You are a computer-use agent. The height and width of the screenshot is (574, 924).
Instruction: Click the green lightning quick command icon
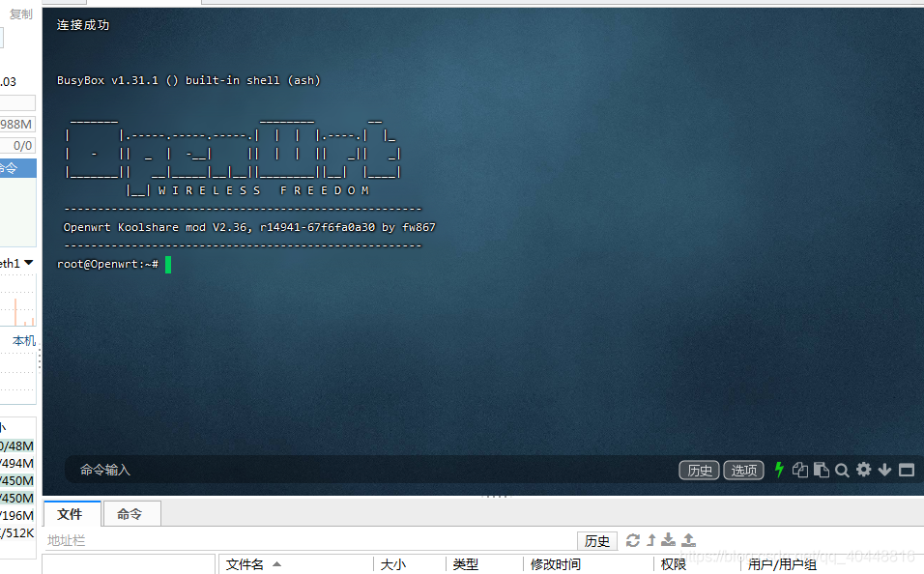[x=779, y=470]
